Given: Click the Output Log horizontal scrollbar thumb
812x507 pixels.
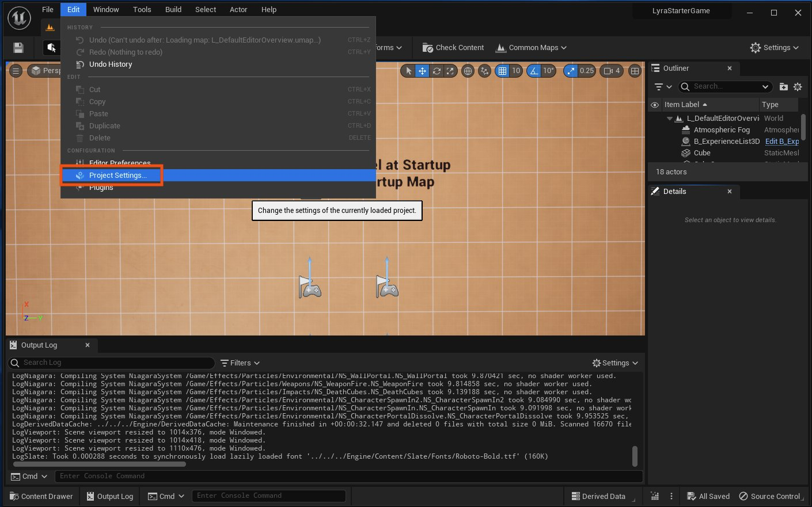Looking at the screenshot, I should click(100, 464).
